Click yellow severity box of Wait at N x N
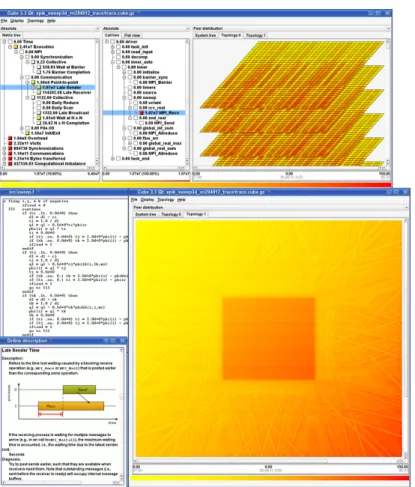Screen dimensions: 415x487 39,118
